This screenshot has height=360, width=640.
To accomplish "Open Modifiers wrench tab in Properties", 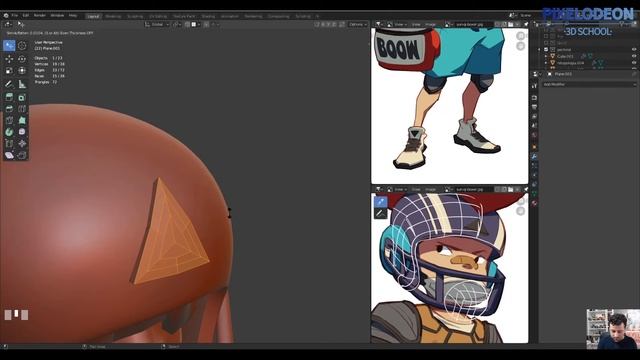I will tap(534, 156).
